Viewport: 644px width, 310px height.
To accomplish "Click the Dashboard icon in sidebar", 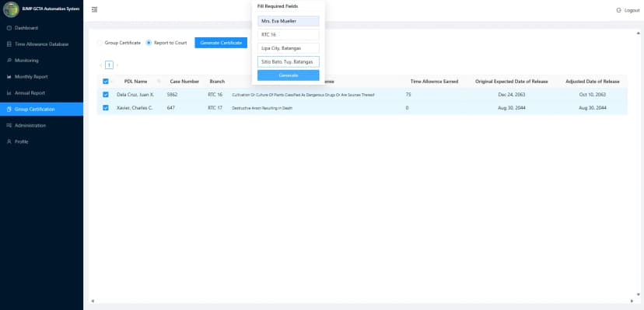I will pyautogui.click(x=9, y=28).
